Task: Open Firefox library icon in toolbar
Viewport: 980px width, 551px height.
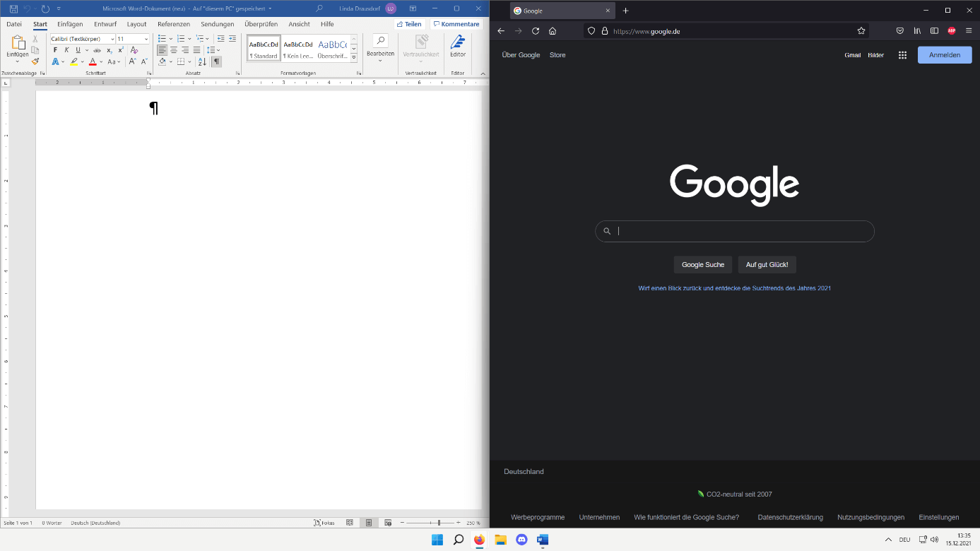Action: (x=917, y=31)
